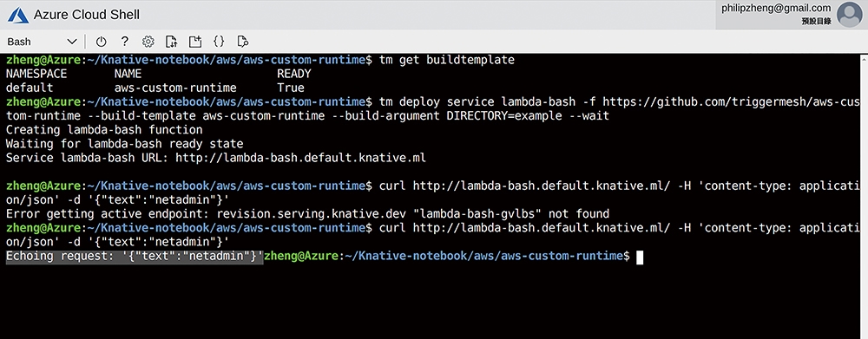
Task: Click the terminal scrollbar on right edge
Action: [x=865, y=196]
